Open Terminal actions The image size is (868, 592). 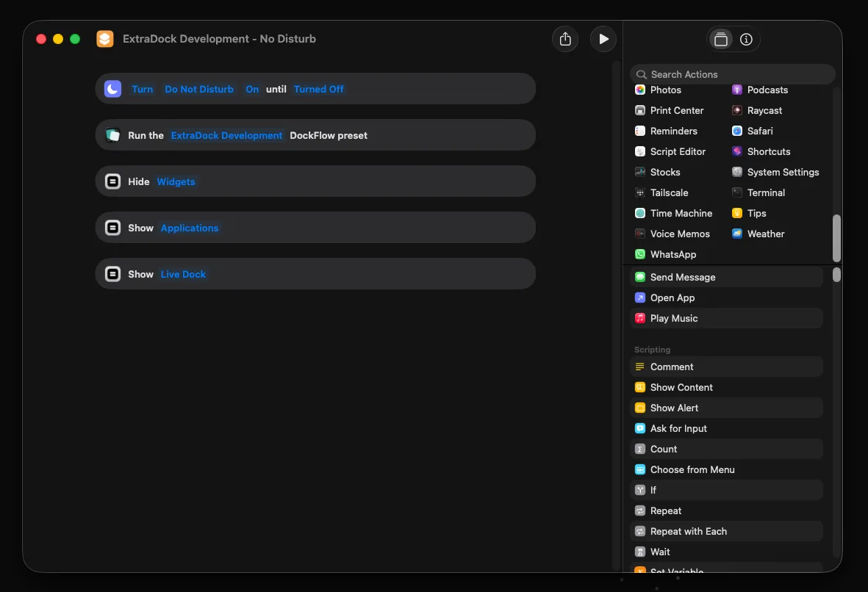pyautogui.click(x=758, y=192)
